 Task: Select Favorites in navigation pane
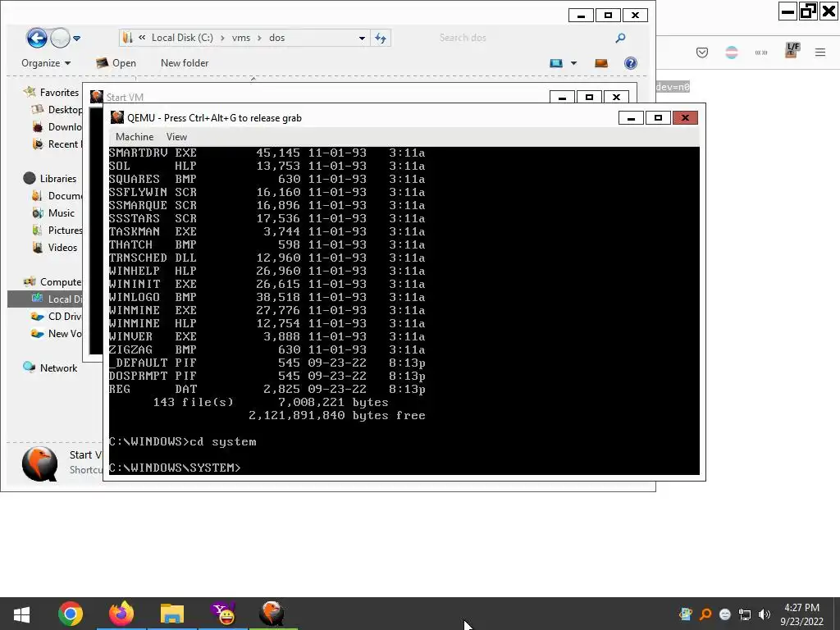pos(52,92)
